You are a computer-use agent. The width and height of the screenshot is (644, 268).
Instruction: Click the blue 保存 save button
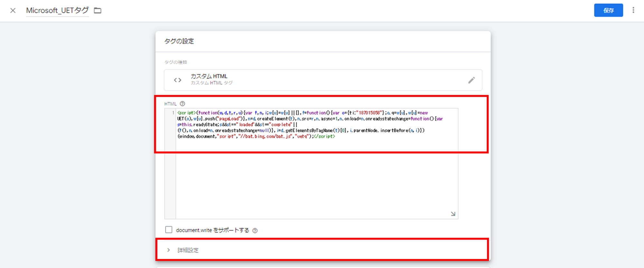pyautogui.click(x=608, y=10)
